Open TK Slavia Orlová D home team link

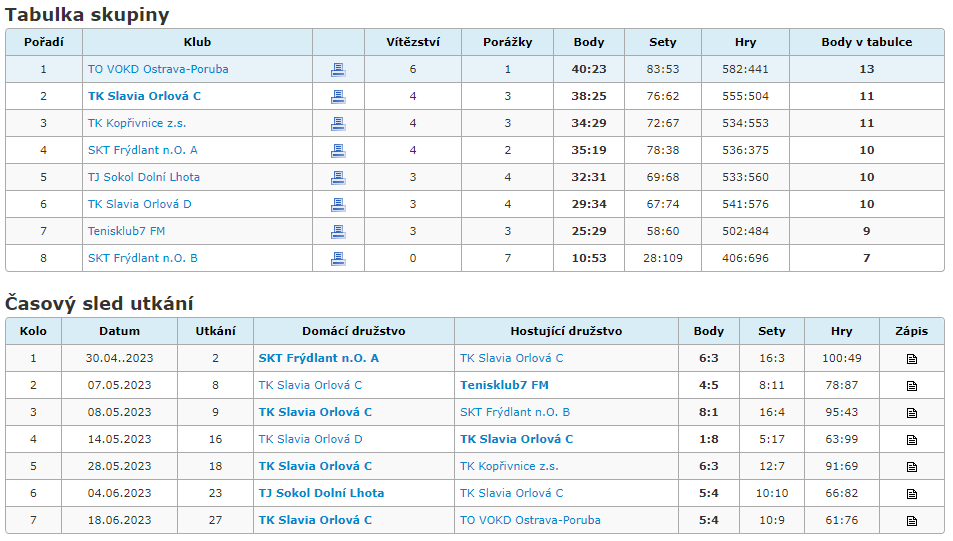(x=310, y=439)
